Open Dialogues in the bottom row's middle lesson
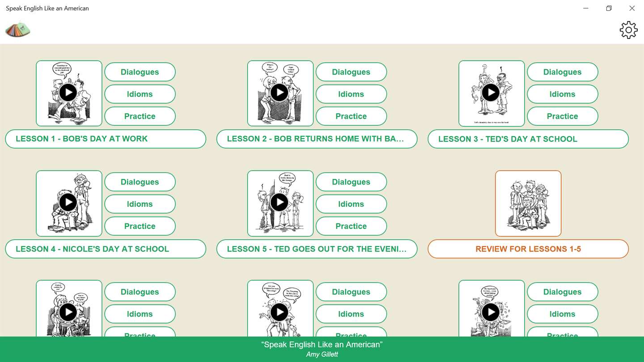Image resolution: width=644 pixels, height=362 pixels. [x=351, y=292]
